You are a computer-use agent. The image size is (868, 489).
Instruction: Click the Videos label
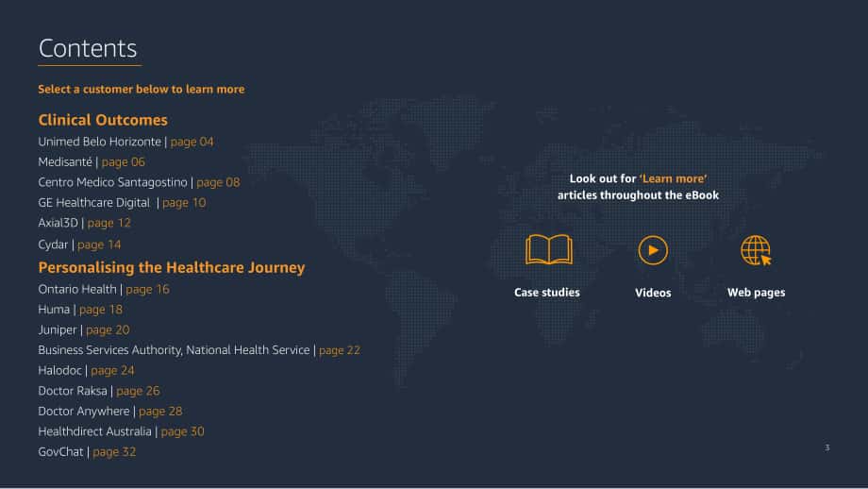pos(653,293)
